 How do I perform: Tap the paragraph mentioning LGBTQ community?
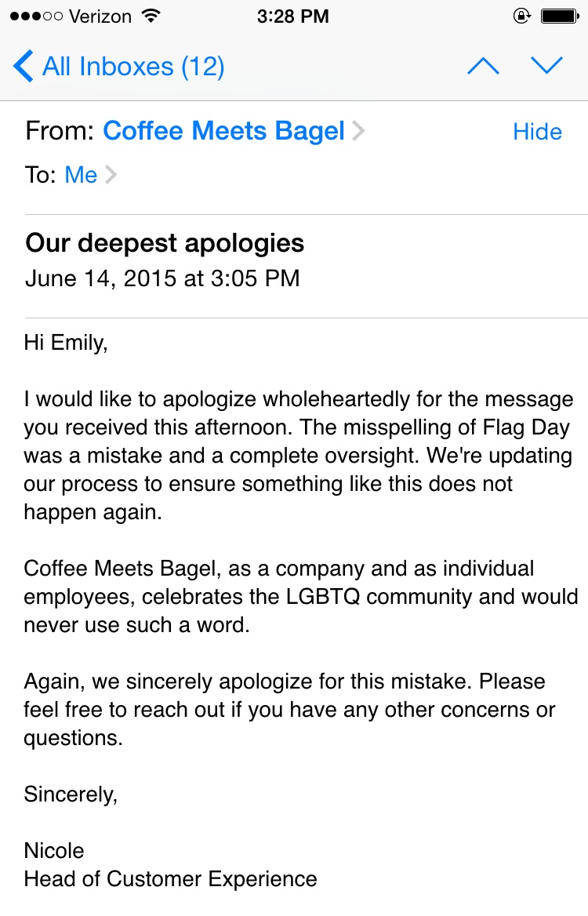(300, 596)
